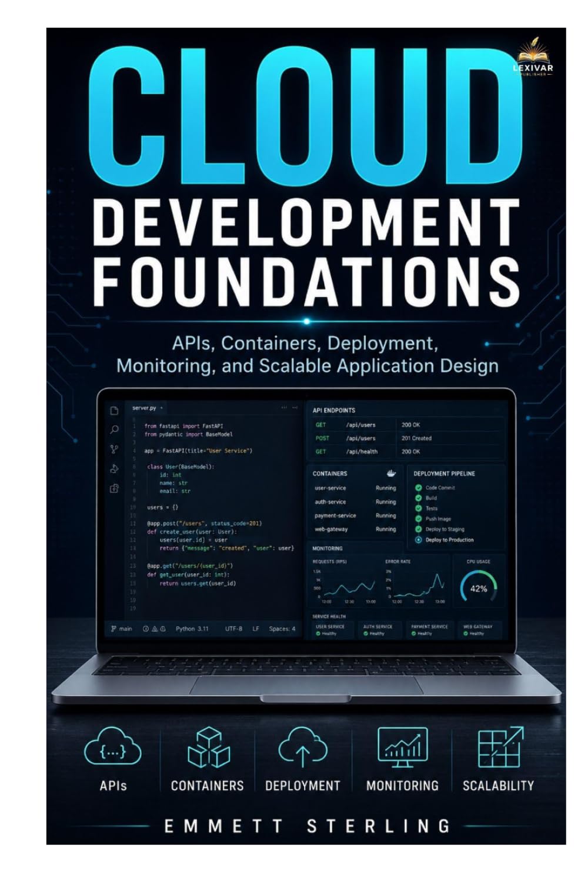
Task: Click the Emmett Sterling author name
Action: pyautogui.click(x=306, y=826)
